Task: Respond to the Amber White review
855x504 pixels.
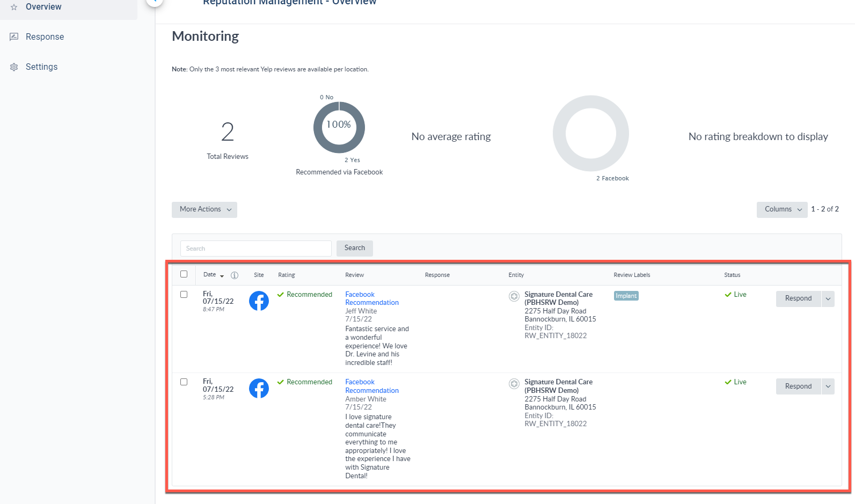Action: click(798, 386)
